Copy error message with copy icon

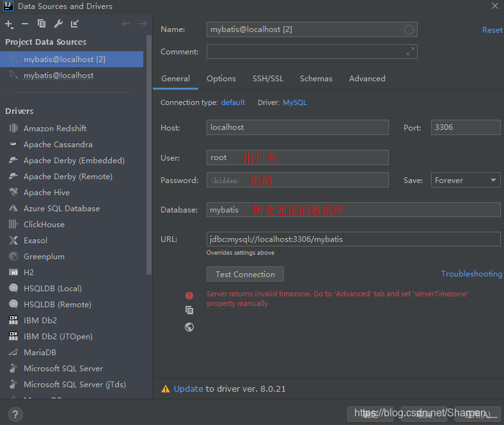point(189,310)
